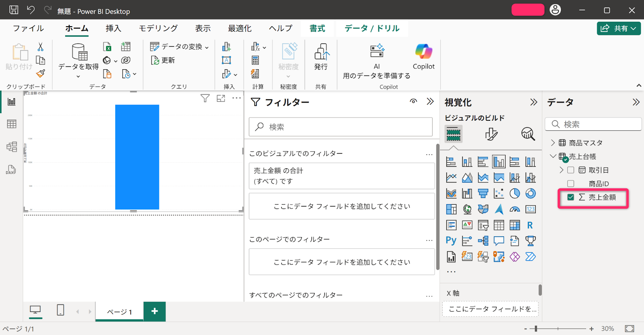The width and height of the screenshot is (644, 335).
Task: Open the データの変換 dropdown
Action: [x=180, y=47]
